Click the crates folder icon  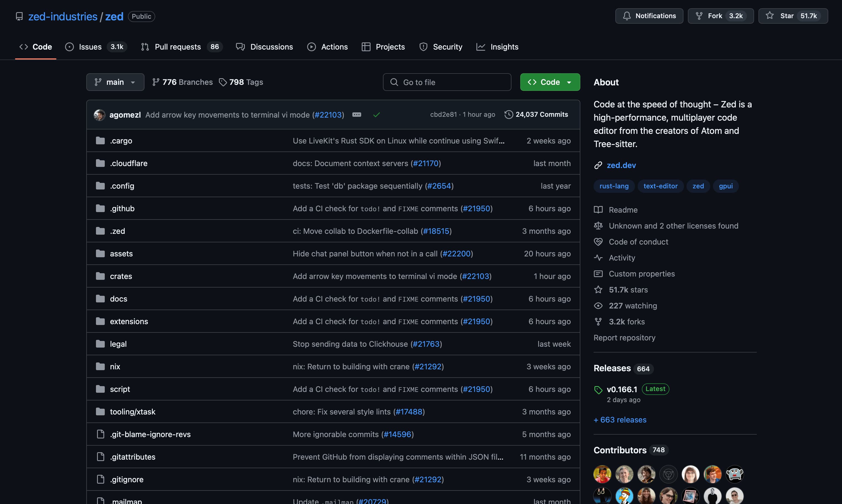pos(100,276)
